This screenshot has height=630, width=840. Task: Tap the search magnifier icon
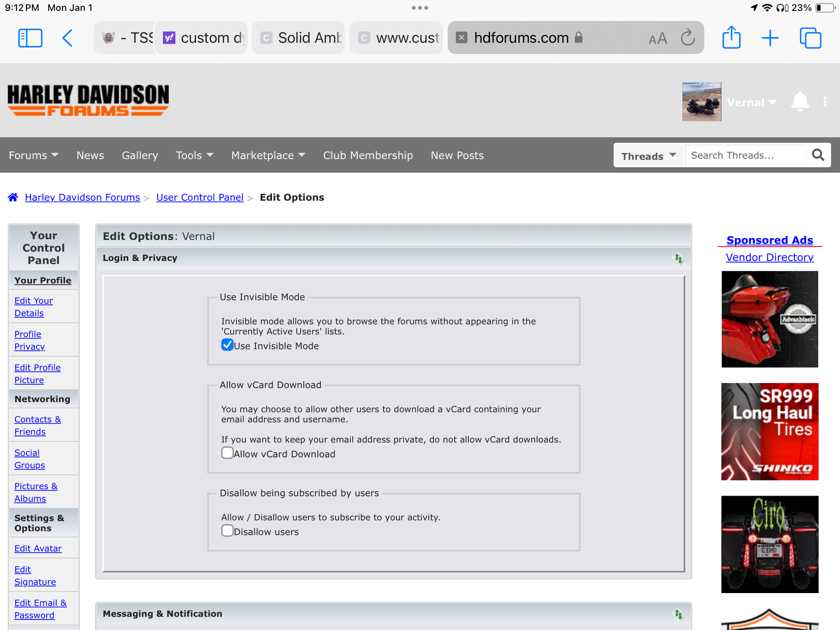818,155
